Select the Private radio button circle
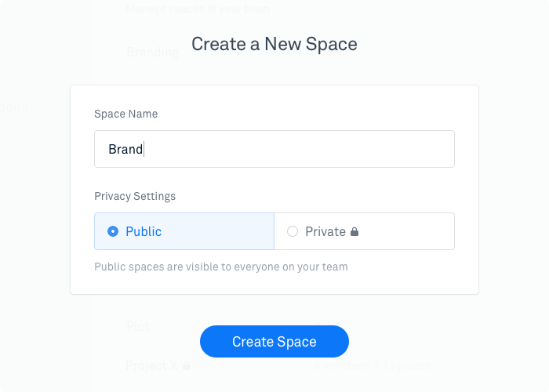The height and width of the screenshot is (392, 549). coord(293,231)
